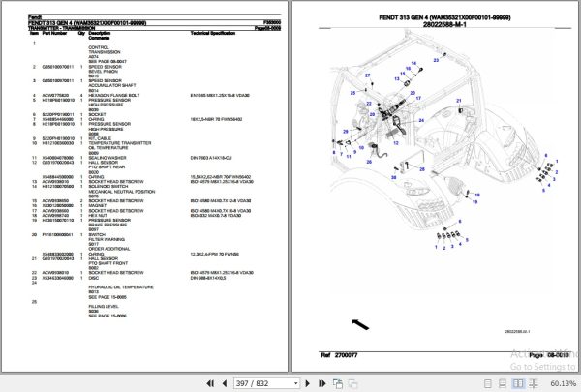581x392 pixels.
Task: Toggle two-page facing layout
Action: [518, 383]
